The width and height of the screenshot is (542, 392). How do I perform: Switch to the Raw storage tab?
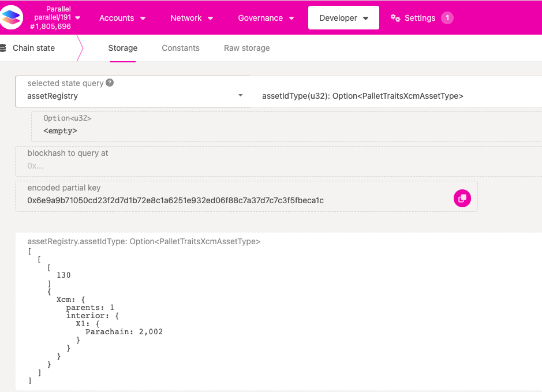[x=247, y=48]
